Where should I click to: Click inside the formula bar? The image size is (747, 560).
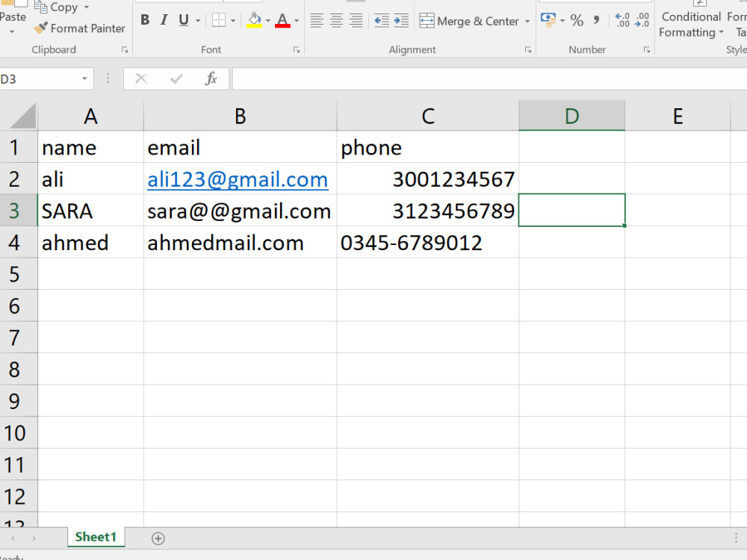click(x=489, y=78)
